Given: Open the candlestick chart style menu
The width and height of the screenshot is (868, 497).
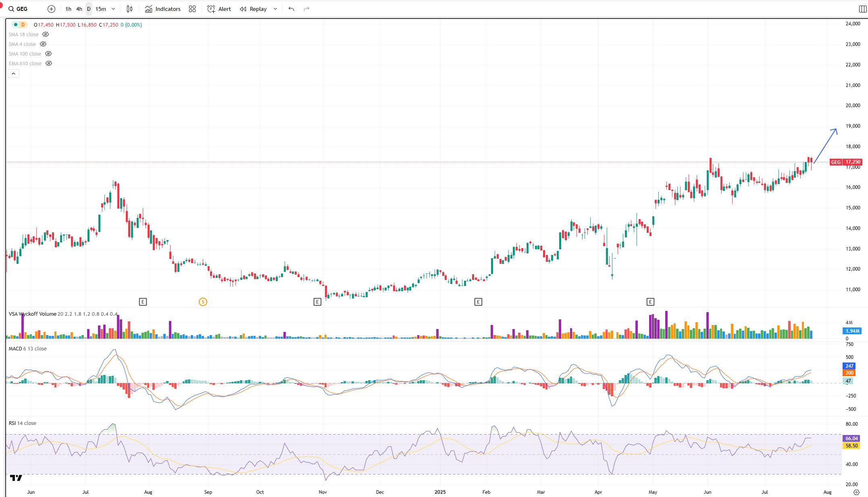Looking at the screenshot, I should click(x=129, y=9).
